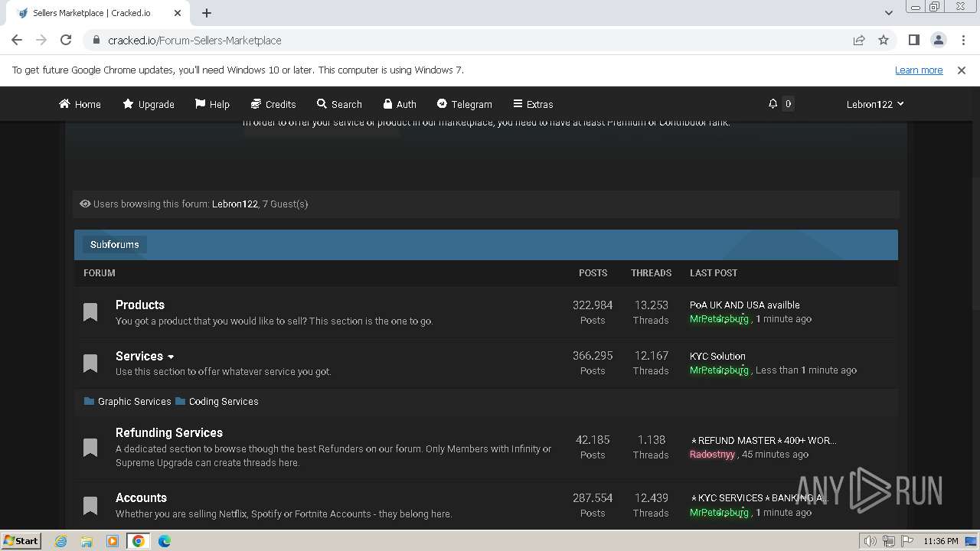Open the Upgrade nav link
Image resolution: width=980 pixels, height=551 pixels.
pos(149,104)
